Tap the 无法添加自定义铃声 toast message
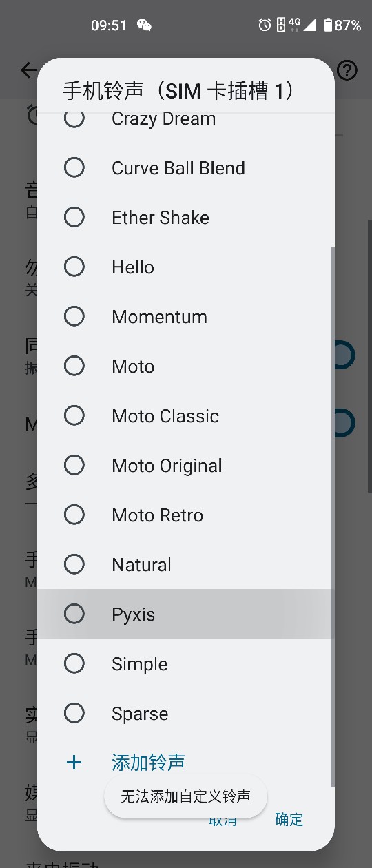Viewport: 372px width, 868px height. click(185, 796)
